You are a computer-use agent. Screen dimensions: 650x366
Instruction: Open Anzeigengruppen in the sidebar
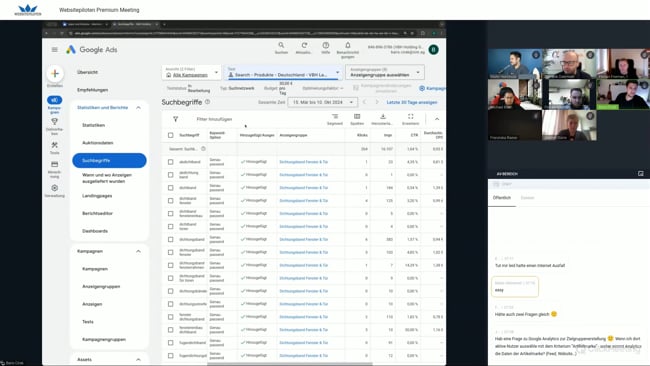coord(101,286)
